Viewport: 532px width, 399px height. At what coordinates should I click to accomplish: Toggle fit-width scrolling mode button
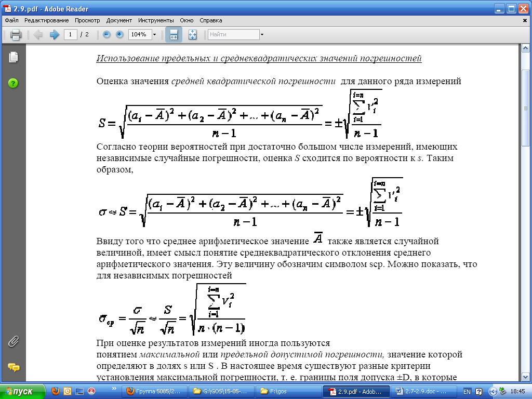(174, 35)
